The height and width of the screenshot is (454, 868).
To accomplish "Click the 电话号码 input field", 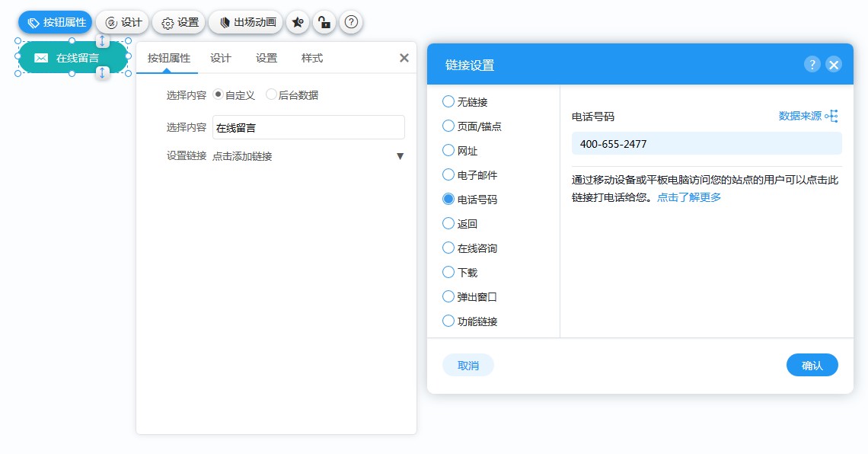I will point(707,143).
